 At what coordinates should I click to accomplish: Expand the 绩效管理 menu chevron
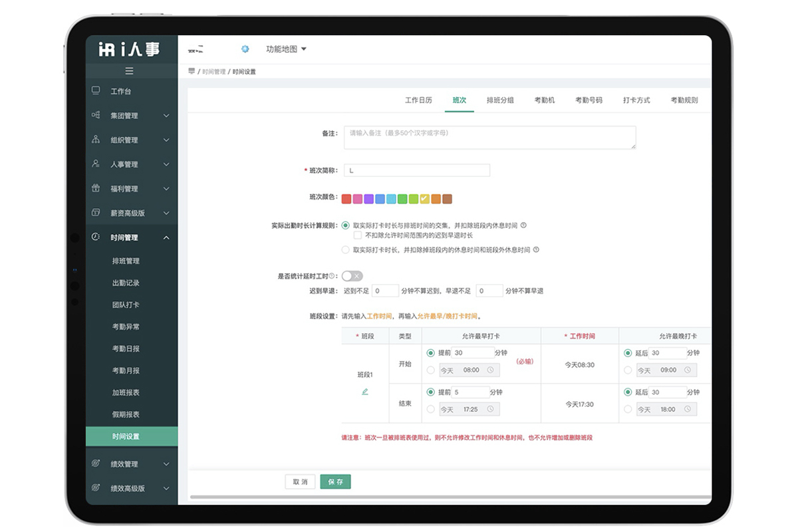[166, 464]
